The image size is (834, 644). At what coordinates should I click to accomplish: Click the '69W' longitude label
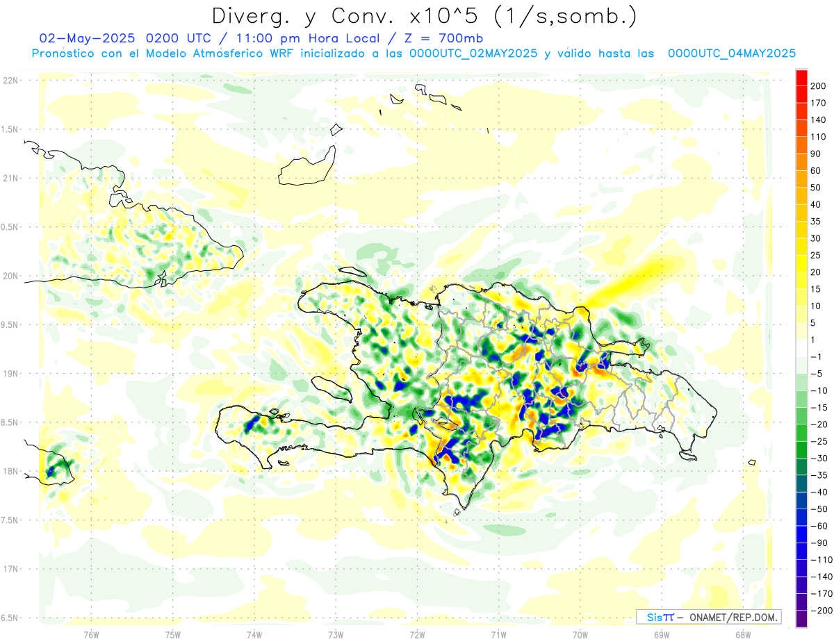coord(662,634)
